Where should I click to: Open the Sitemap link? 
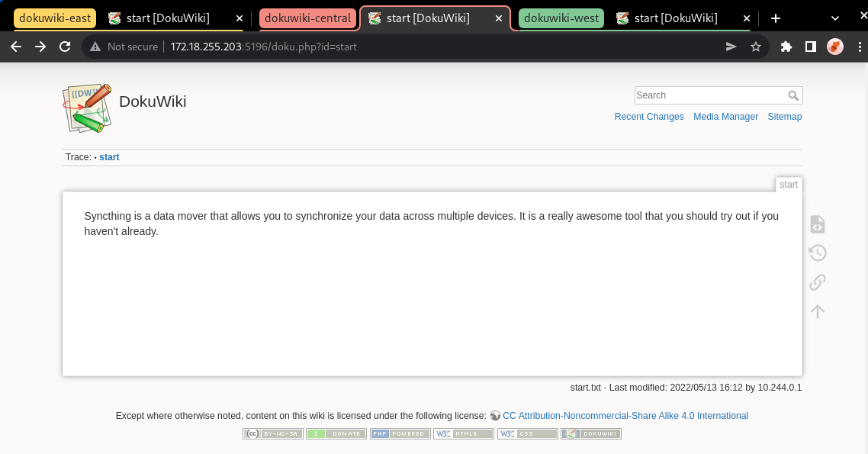[x=784, y=117]
